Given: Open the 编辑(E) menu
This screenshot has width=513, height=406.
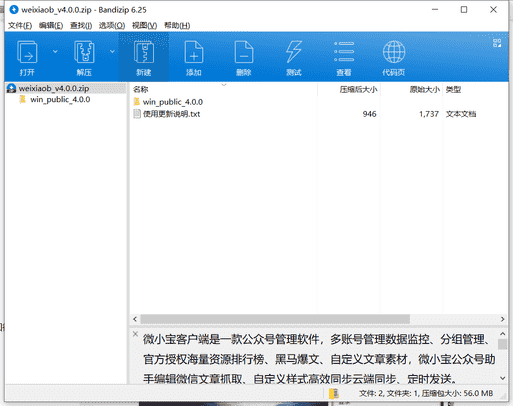Looking at the screenshot, I should (51, 26).
